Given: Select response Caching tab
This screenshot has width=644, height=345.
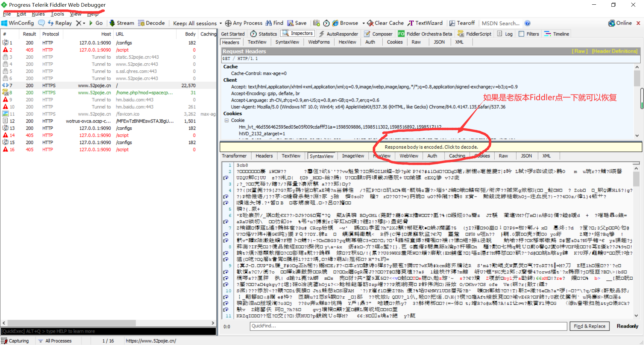Looking at the screenshot, I should click(457, 156).
